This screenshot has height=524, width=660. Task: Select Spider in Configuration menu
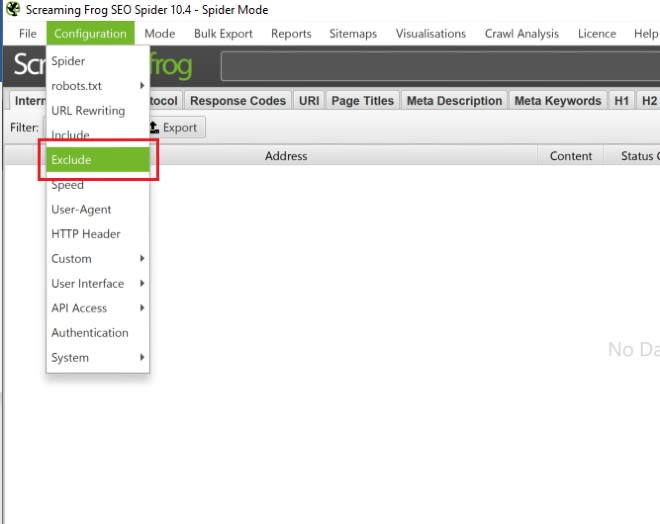[x=98, y=61]
